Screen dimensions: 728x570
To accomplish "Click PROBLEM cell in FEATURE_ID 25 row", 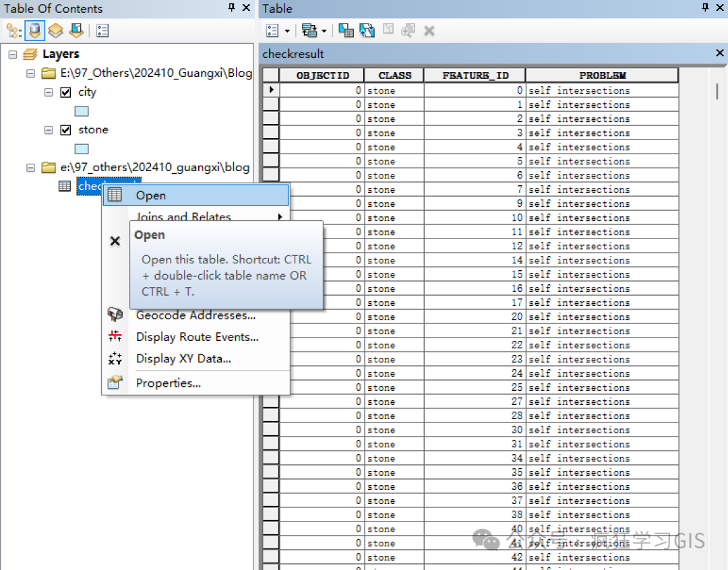I will (x=602, y=387).
